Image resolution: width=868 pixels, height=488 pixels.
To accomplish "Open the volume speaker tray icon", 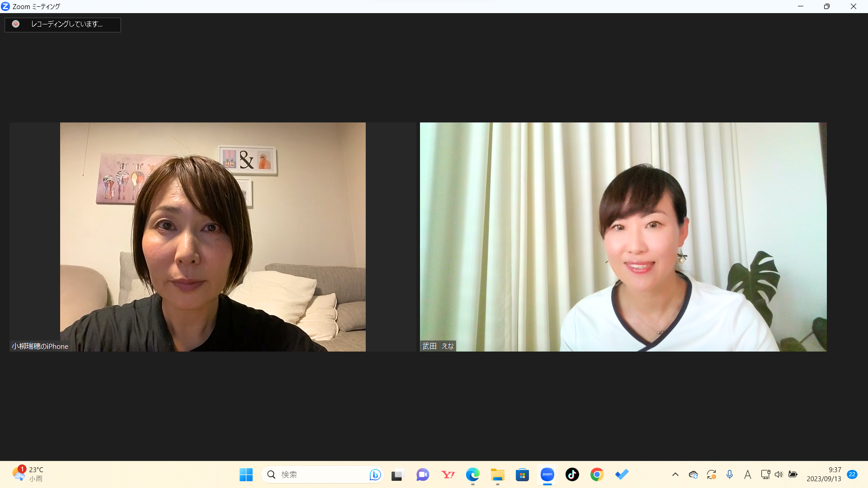I will pos(778,474).
